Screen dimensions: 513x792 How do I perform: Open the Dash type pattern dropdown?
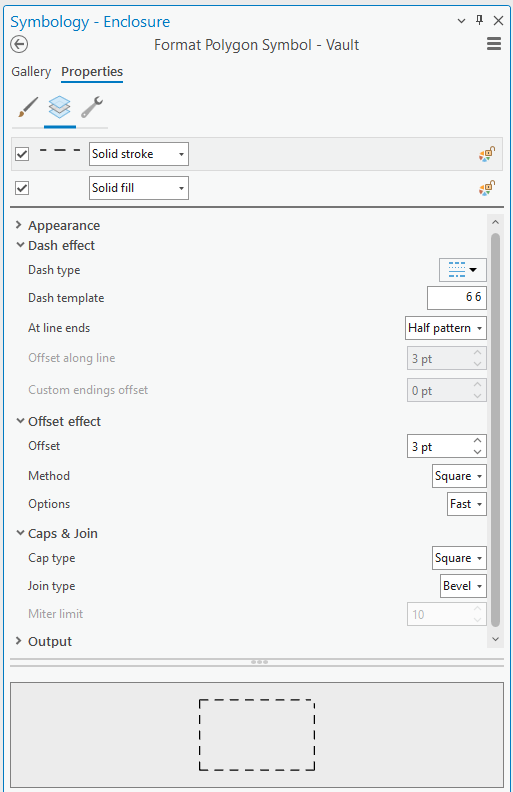click(463, 270)
